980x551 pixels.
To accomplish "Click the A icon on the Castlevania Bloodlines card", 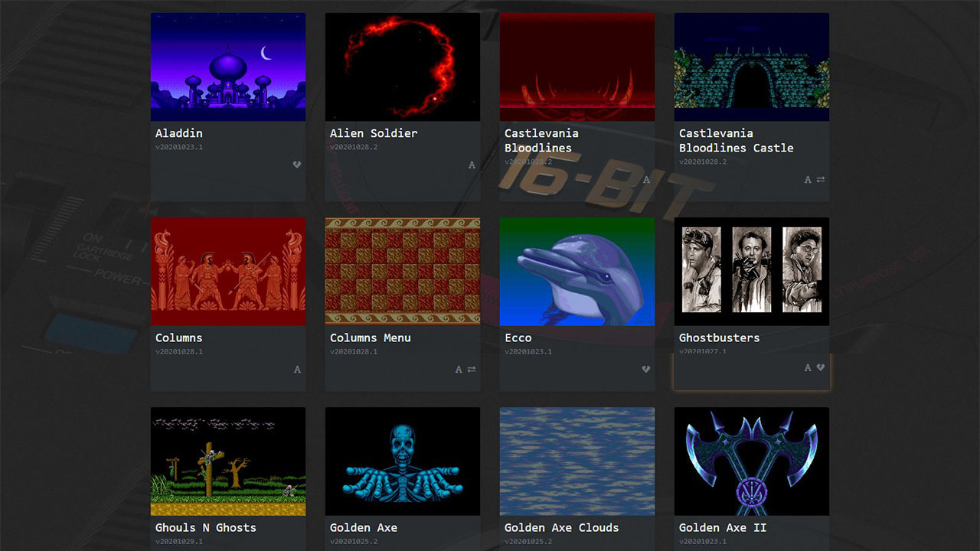I will pos(646,180).
